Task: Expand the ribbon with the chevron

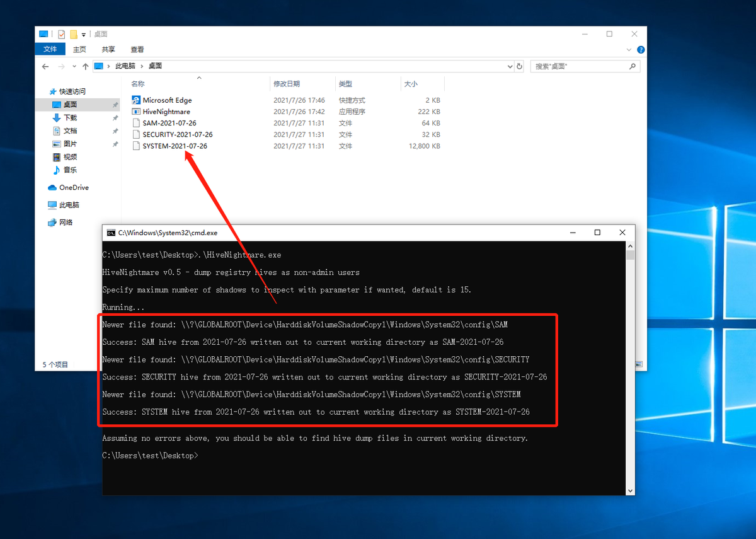Action: [629, 49]
